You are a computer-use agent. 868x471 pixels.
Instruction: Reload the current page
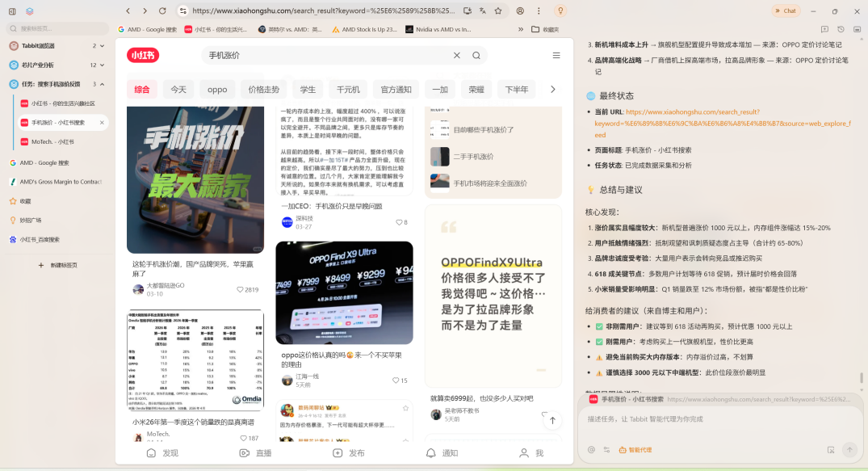pos(162,11)
